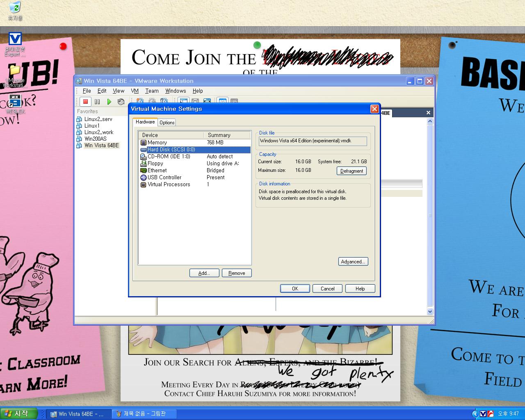The height and width of the screenshot is (420, 525).
Task: Click the Reset VM toolbar icon
Action: 121,101
